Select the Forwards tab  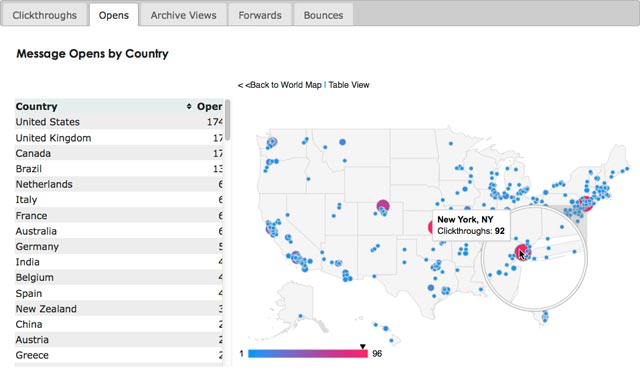(260, 15)
